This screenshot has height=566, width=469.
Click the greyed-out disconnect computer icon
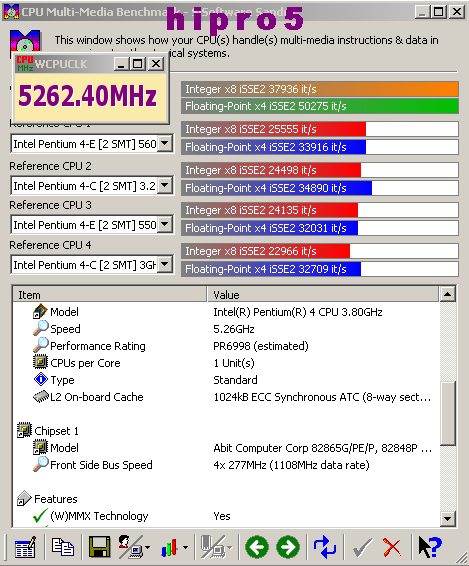click(x=213, y=547)
